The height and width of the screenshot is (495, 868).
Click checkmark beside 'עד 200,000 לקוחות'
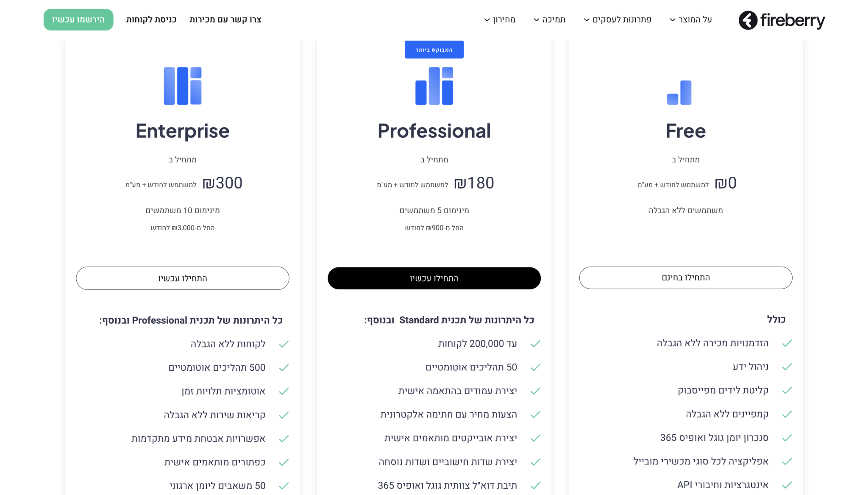point(535,344)
